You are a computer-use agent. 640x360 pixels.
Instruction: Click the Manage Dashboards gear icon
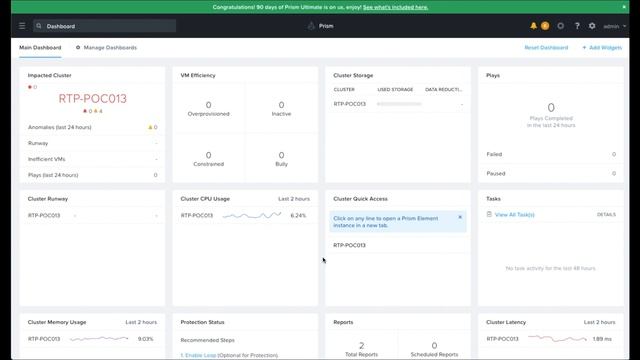click(78, 47)
